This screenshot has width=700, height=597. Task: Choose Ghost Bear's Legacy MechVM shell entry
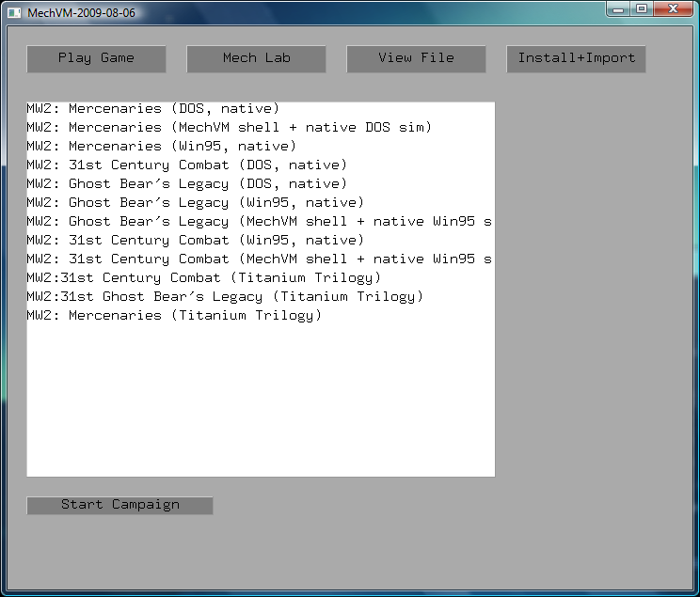pyautogui.click(x=259, y=222)
